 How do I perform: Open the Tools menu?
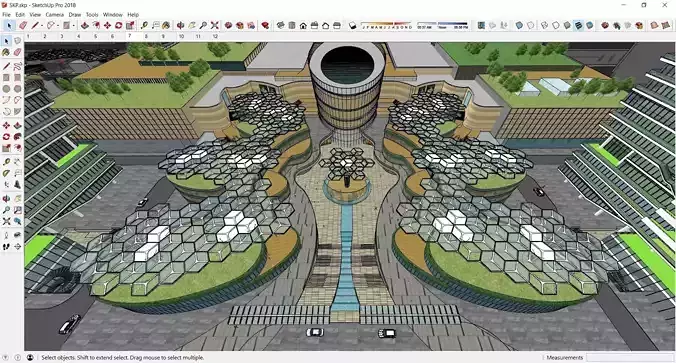tap(92, 15)
